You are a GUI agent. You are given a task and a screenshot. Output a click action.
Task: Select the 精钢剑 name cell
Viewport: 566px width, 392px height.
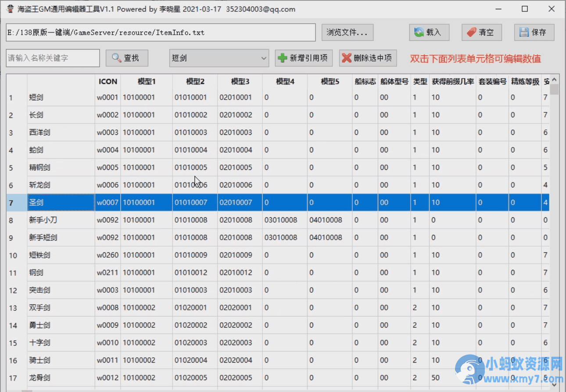61,168
